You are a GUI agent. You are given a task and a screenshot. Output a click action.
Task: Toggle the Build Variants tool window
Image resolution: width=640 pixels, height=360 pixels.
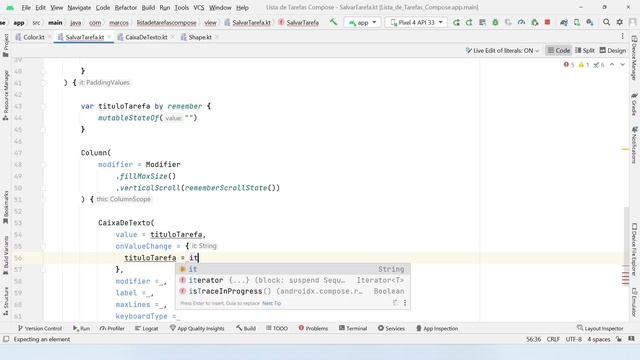click(x=6, y=255)
